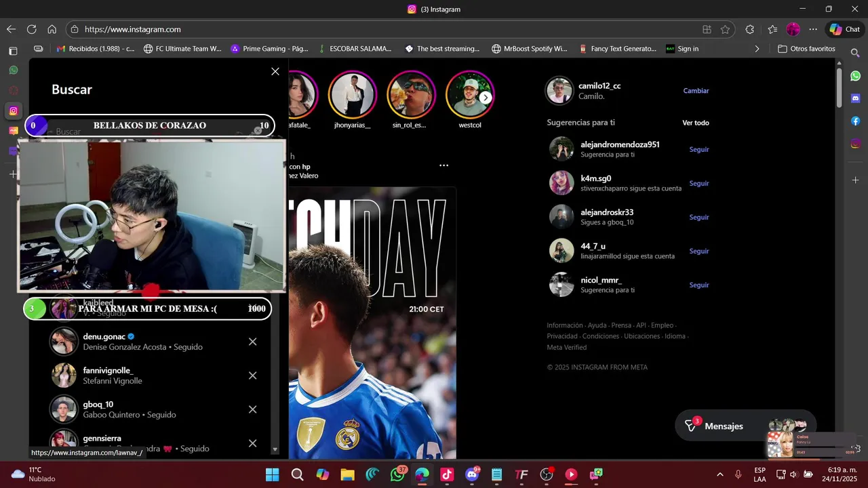The image size is (868, 488).
Task: Click Cambiar to switch account
Action: coord(696,91)
